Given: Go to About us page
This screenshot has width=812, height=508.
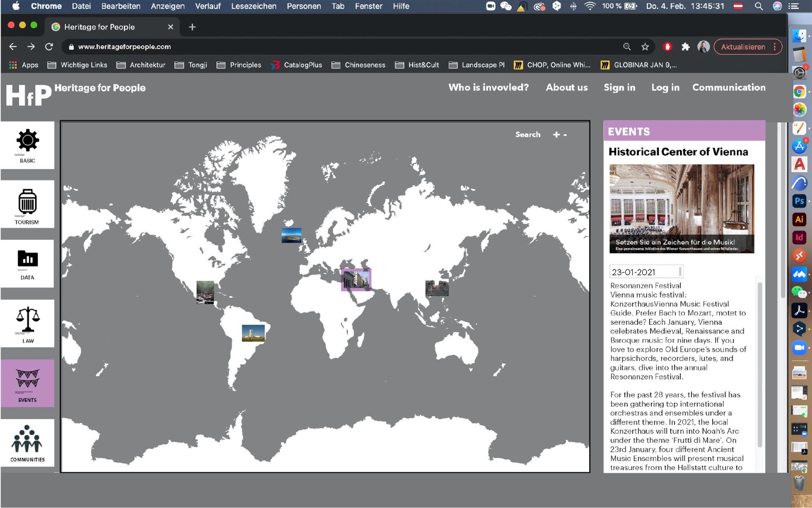Looking at the screenshot, I should coord(566,87).
